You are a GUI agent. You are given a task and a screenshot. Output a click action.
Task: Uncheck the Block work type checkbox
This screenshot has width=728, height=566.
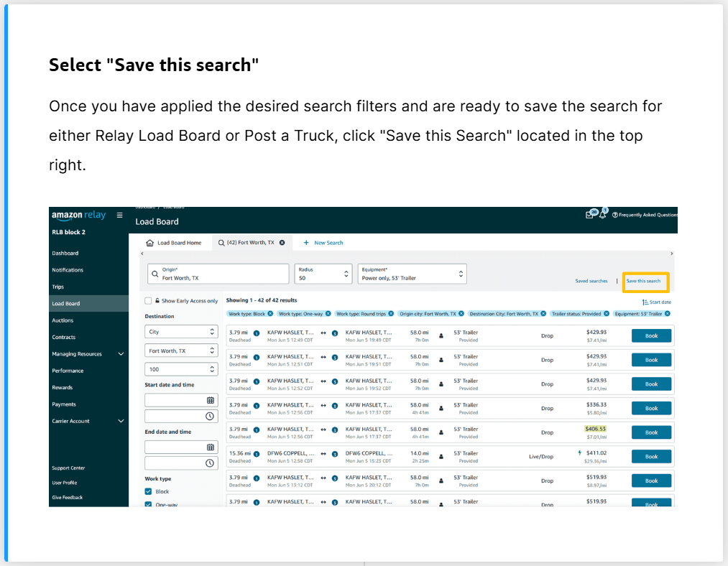click(x=148, y=492)
